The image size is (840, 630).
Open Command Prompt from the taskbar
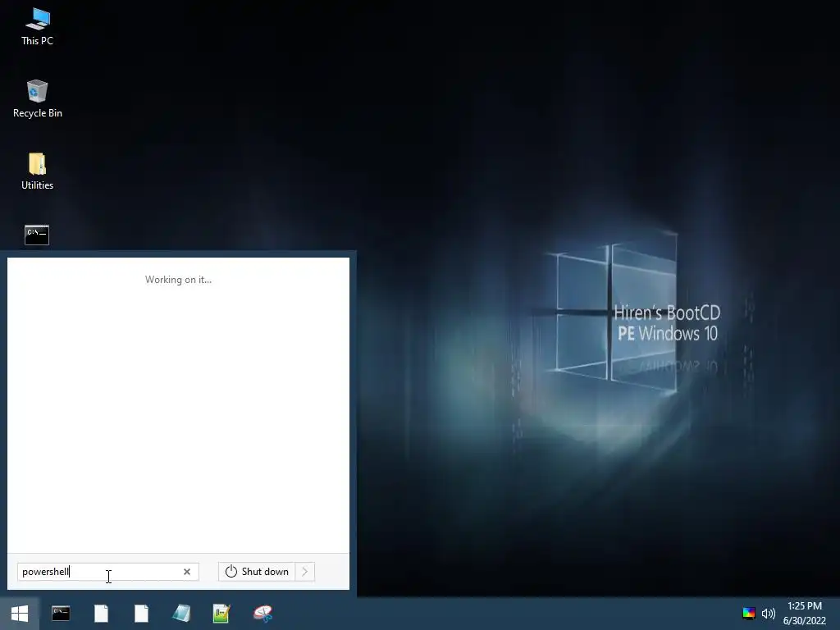61,614
